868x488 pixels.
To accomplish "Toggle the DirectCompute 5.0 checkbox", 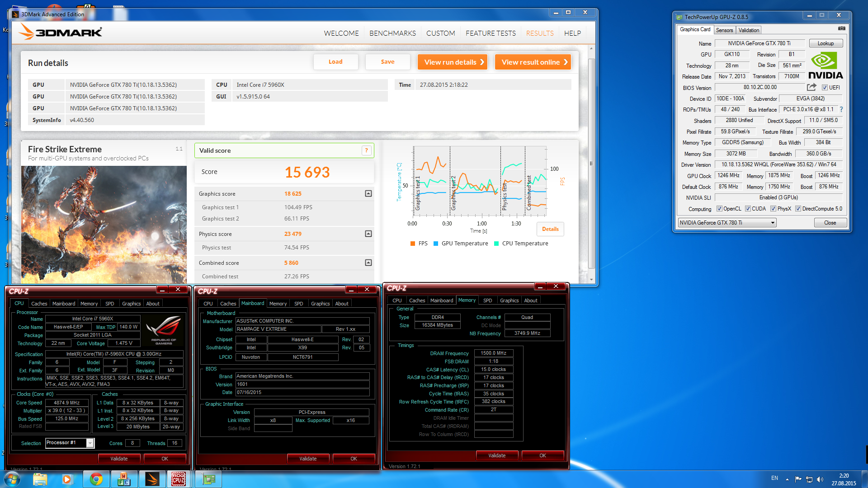I will click(798, 209).
